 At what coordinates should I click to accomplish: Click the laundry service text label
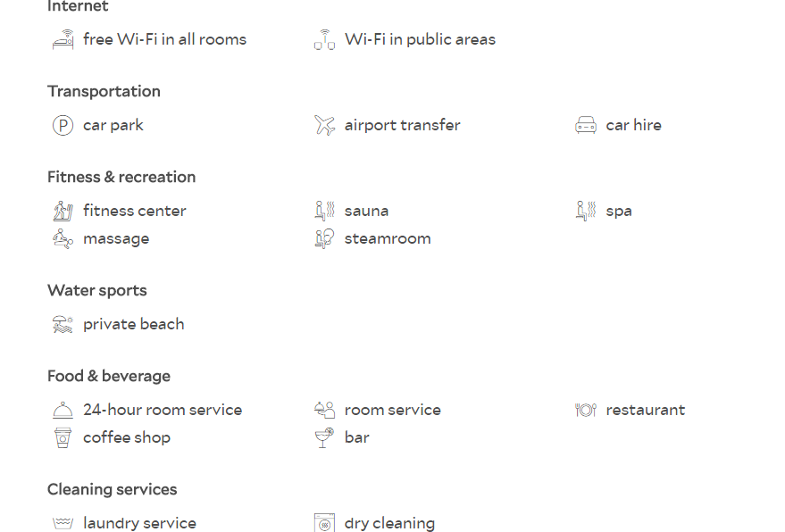[139, 523]
